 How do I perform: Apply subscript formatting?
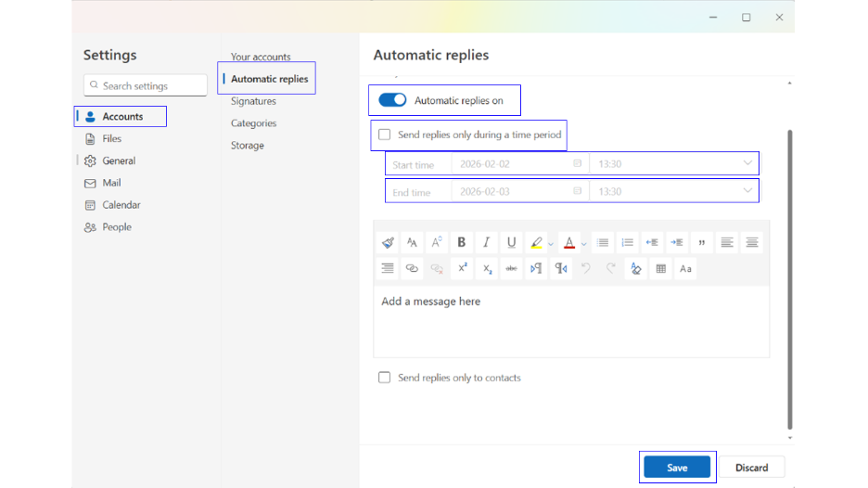coord(487,269)
